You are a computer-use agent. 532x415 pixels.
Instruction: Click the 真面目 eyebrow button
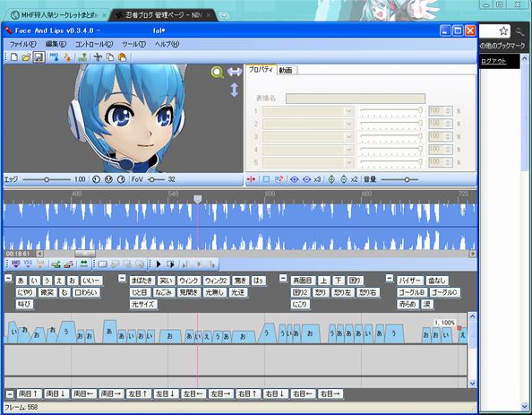tap(303, 281)
